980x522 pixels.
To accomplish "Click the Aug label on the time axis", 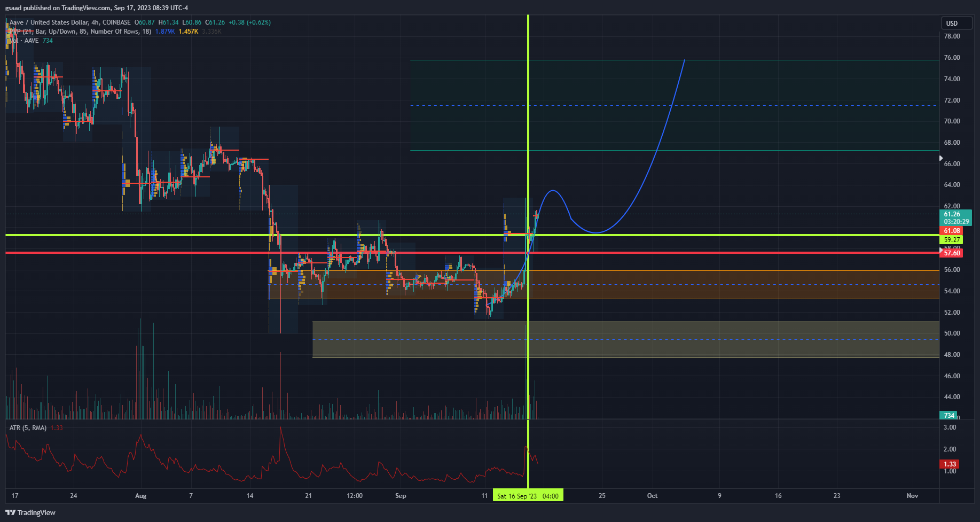I will click(x=140, y=496).
